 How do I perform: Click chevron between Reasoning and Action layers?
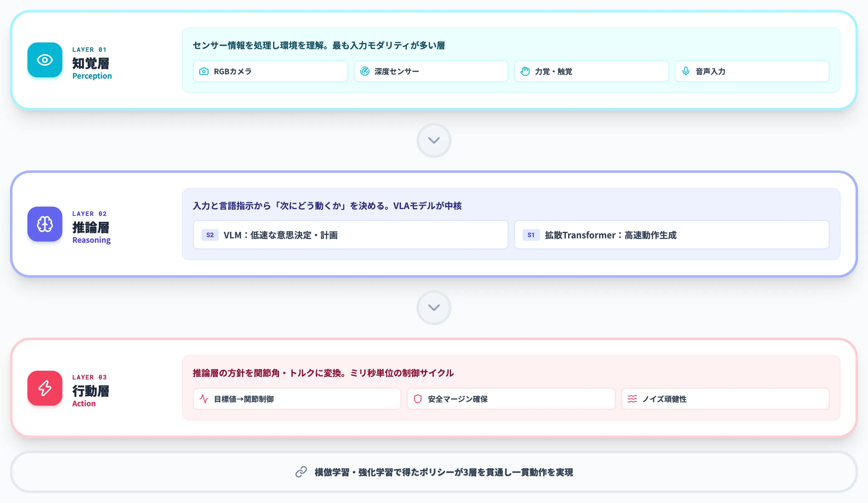click(x=434, y=308)
